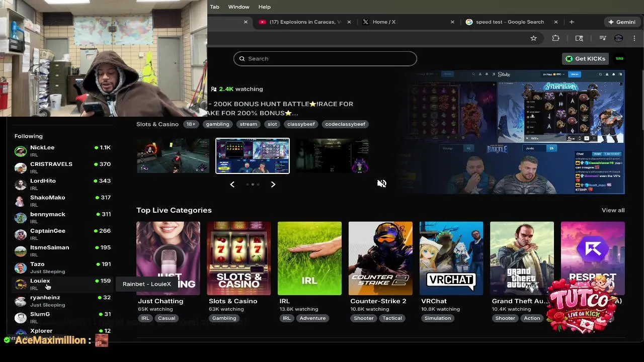Open ItsmeSaiman channel in Following list

(x=62, y=250)
